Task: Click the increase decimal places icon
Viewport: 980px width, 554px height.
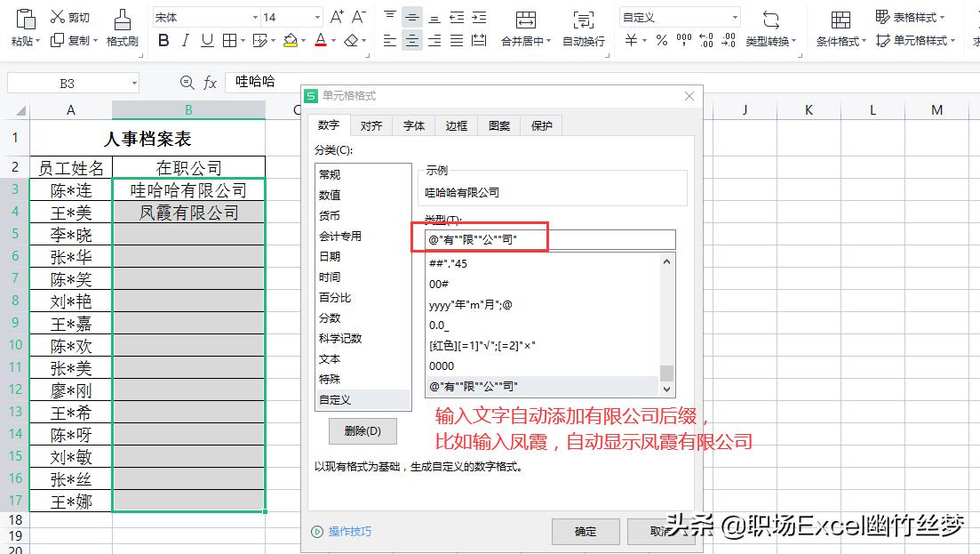Action: 706,39
